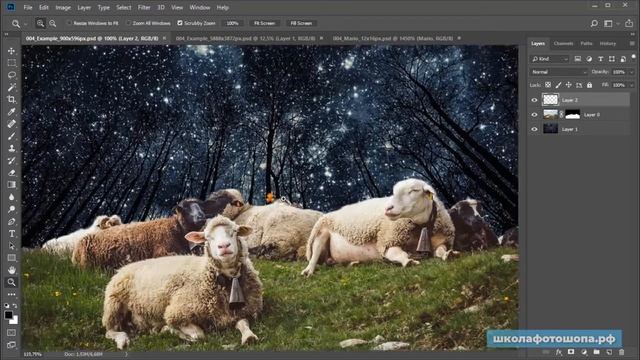Open the Filter menu

pyautogui.click(x=144, y=7)
